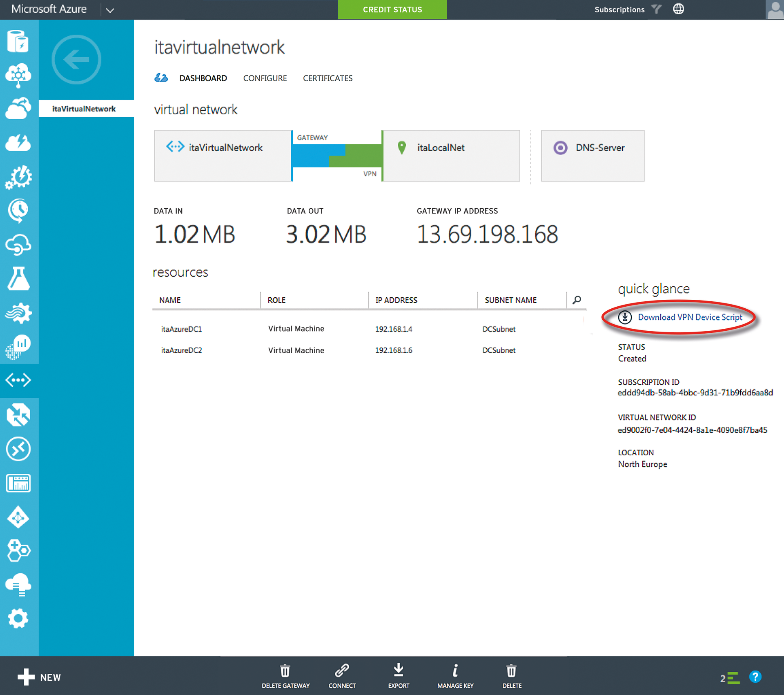Switch to the CERTIFICATES tab
784x695 pixels.
pos(327,78)
